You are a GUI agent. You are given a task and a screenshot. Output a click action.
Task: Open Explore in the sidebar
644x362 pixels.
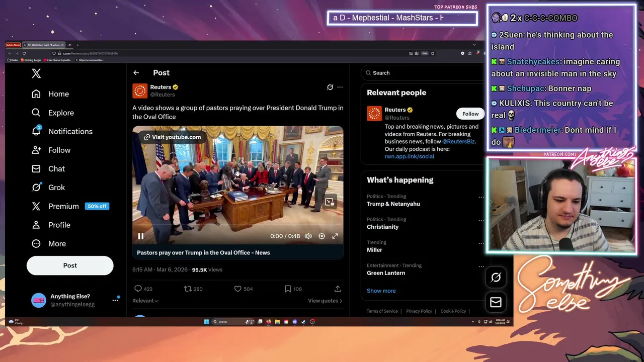(x=53, y=113)
